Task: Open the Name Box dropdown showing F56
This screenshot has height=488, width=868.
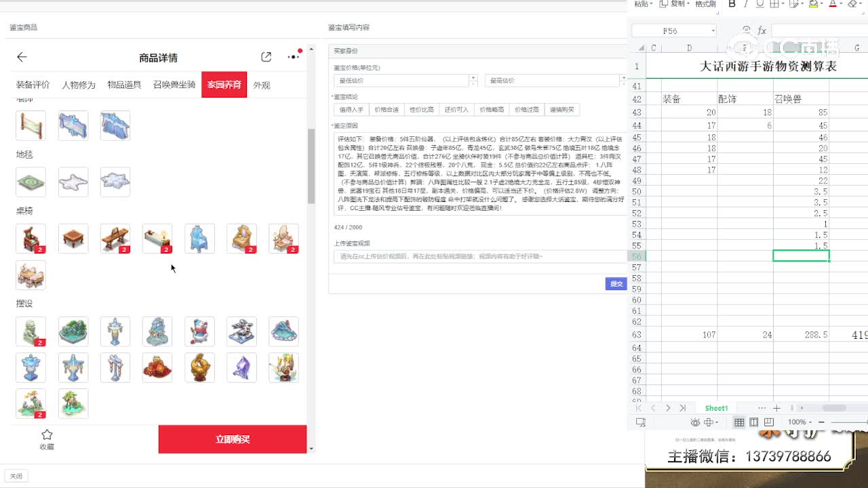Action: point(713,30)
